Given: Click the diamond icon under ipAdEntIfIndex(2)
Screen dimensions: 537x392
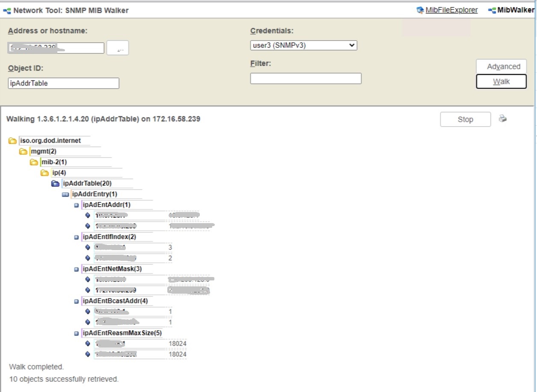Looking at the screenshot, I should point(88,247).
